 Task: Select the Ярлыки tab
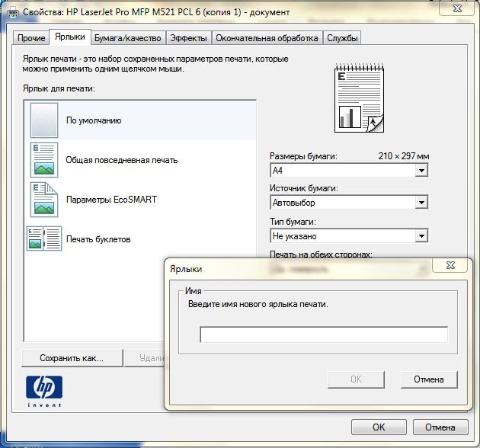[70, 37]
